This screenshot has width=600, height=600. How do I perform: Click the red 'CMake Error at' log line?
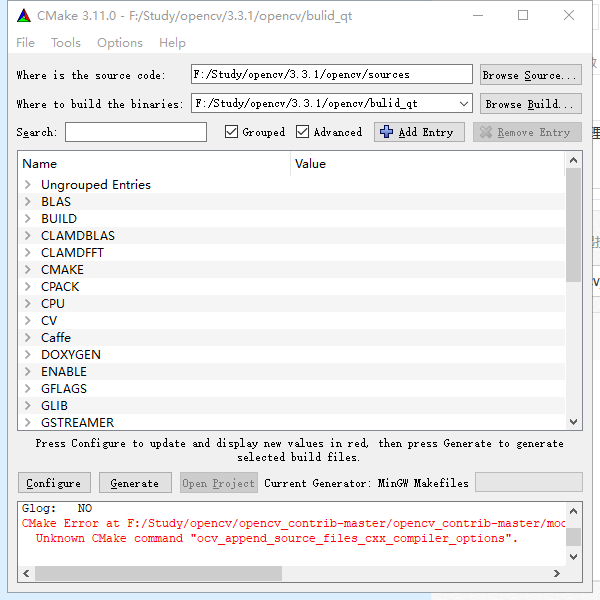pyautogui.click(x=293, y=523)
